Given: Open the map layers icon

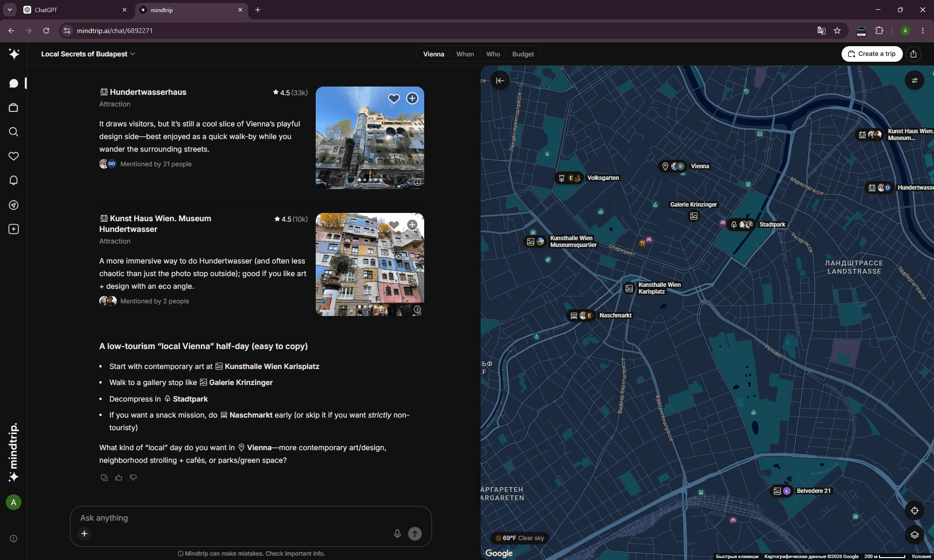Looking at the screenshot, I should [x=915, y=535].
